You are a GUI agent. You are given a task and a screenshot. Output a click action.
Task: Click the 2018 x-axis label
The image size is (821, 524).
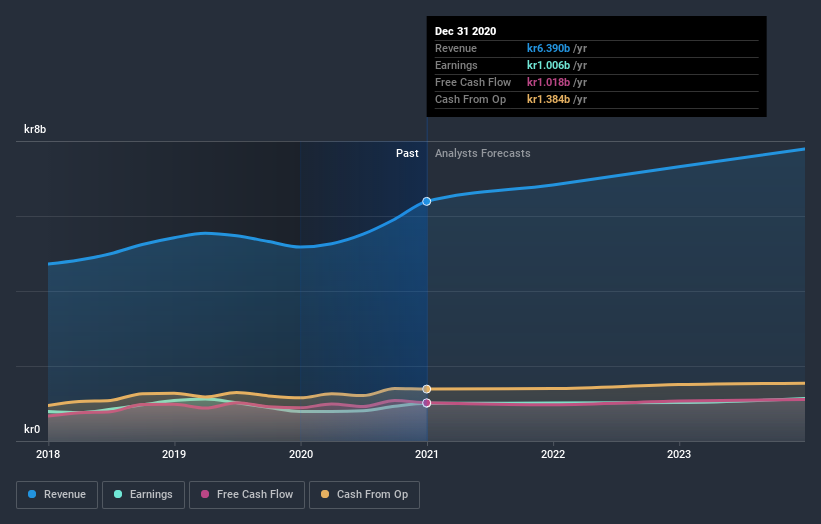click(48, 454)
